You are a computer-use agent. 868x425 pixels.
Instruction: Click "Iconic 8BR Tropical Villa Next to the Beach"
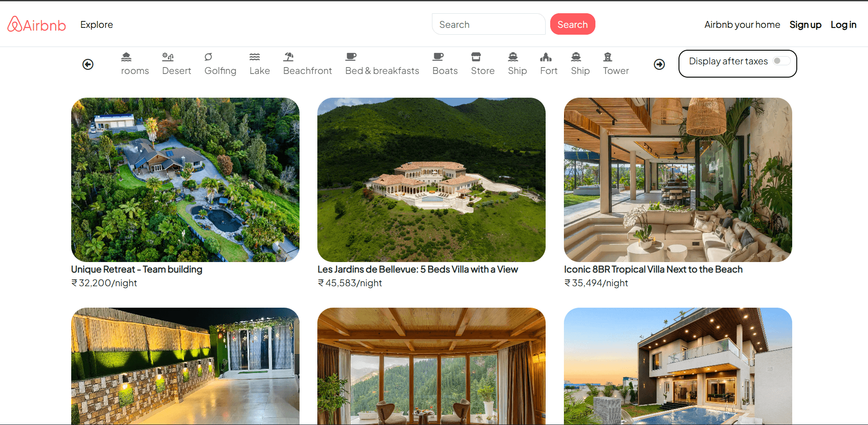point(653,269)
